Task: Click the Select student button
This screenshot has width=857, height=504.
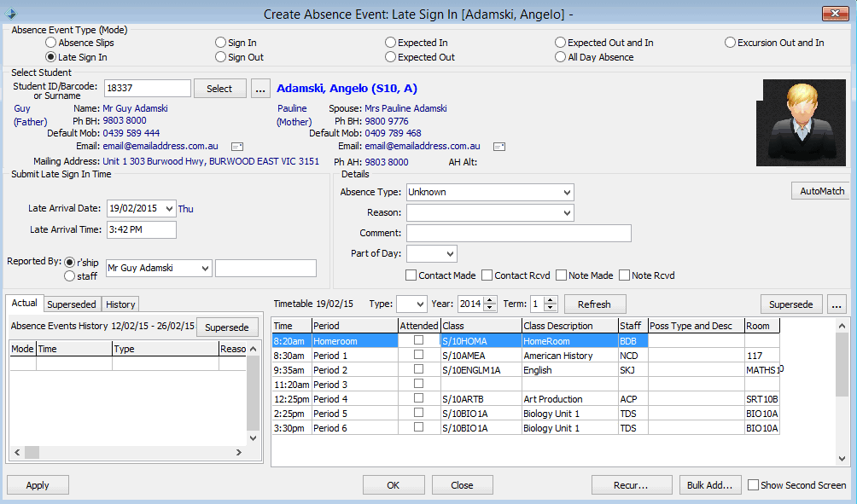Action: point(219,89)
